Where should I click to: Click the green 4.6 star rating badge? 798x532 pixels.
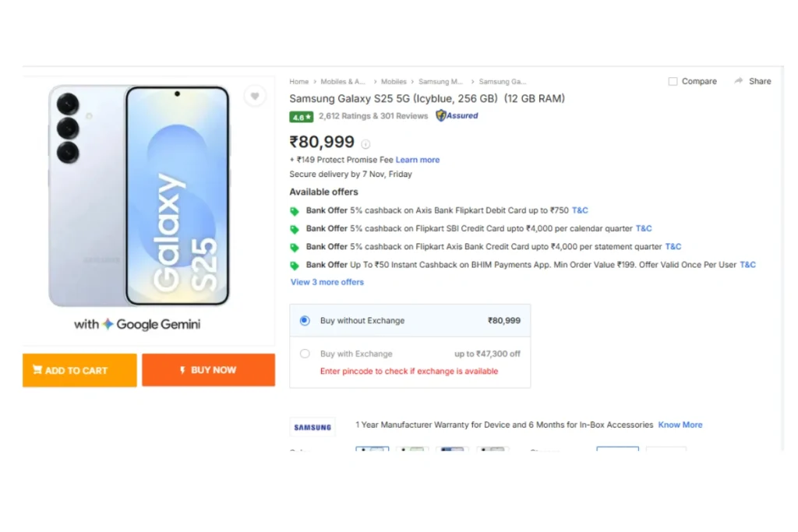click(x=301, y=116)
